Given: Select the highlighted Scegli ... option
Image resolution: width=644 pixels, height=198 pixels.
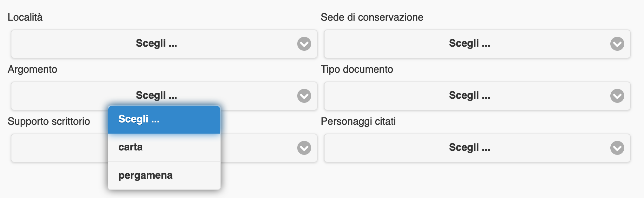Looking at the screenshot, I should pos(164,120).
